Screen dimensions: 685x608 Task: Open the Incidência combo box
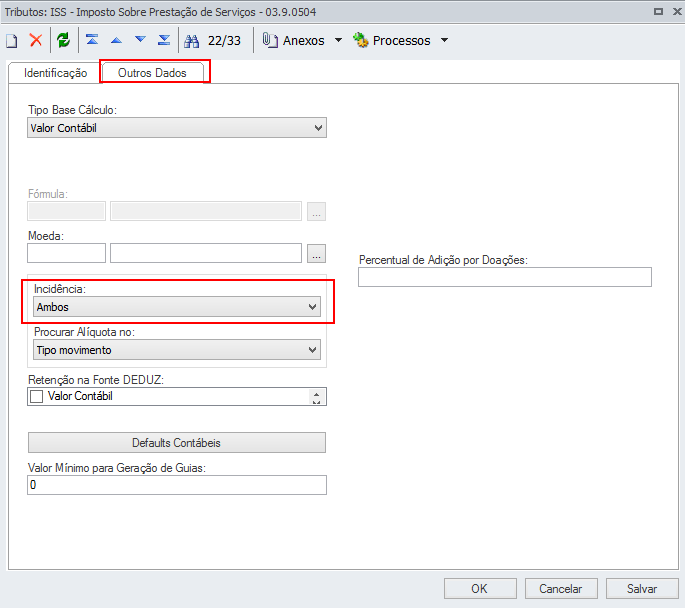(x=177, y=307)
